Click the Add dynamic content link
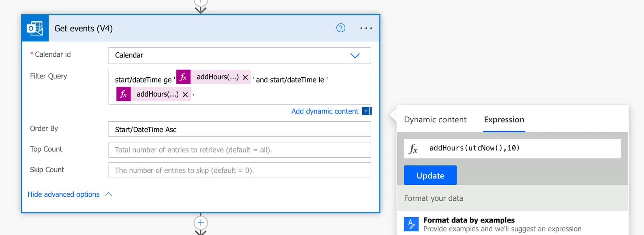 pyautogui.click(x=325, y=111)
